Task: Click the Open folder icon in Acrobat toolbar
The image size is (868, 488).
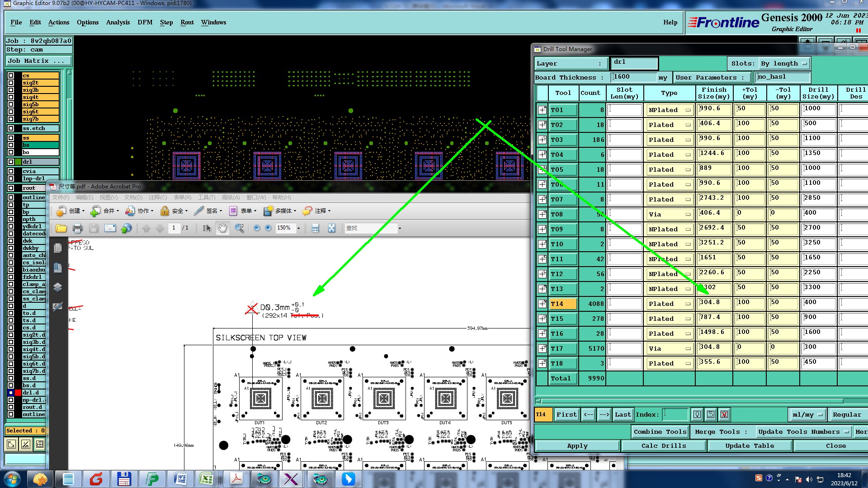Action: pyautogui.click(x=61, y=229)
